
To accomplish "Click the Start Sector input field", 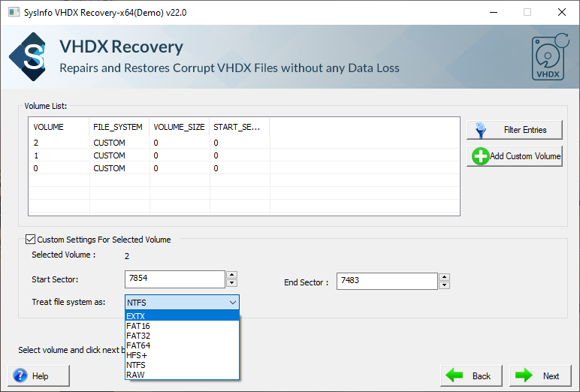I will coord(175,279).
